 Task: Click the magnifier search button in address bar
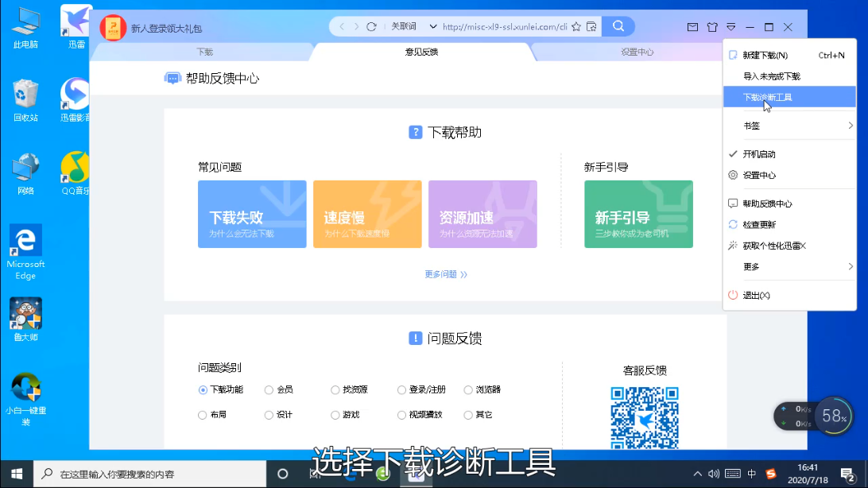pos(618,27)
